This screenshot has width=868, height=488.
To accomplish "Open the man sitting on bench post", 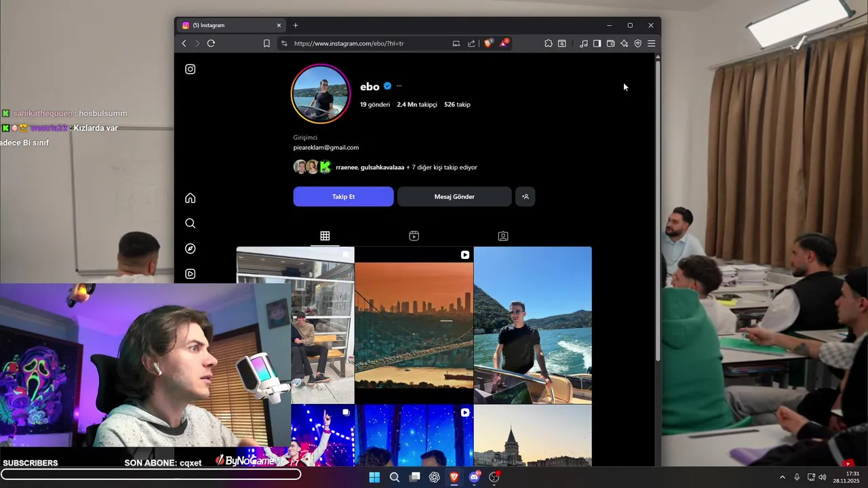I will [x=323, y=325].
